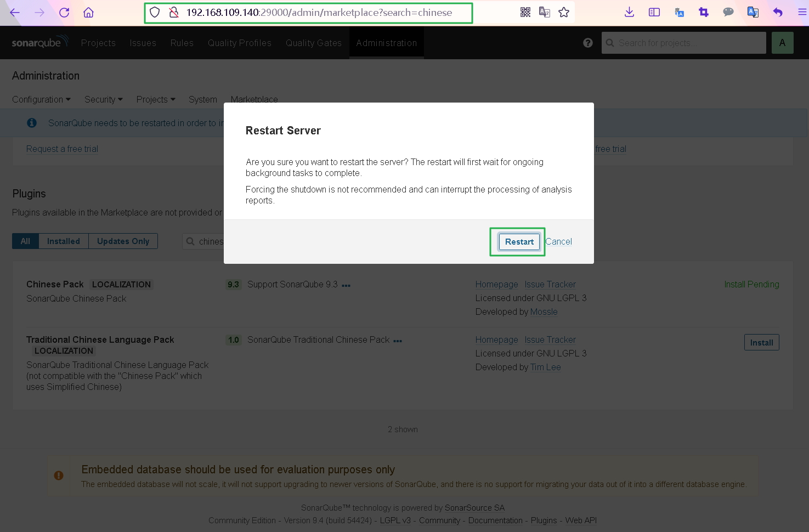View the insecure connection lock icon

[174, 12]
